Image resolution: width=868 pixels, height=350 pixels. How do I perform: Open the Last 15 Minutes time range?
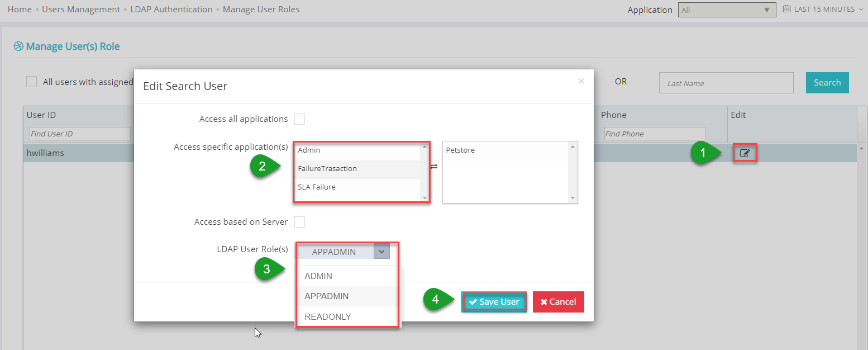coord(824,10)
